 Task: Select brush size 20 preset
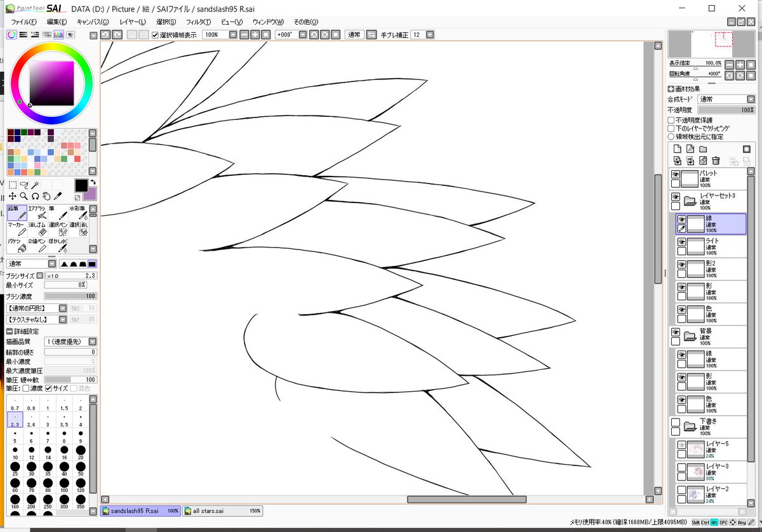point(81,453)
